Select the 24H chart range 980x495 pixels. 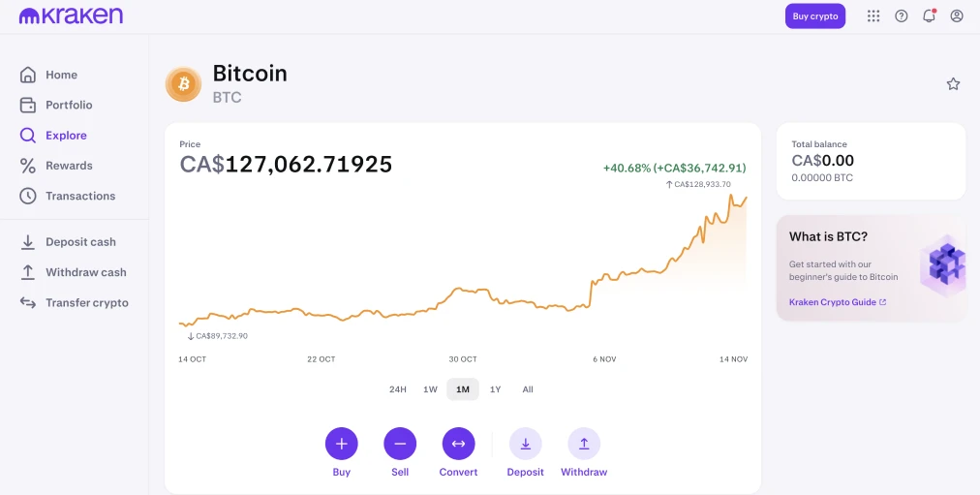(x=397, y=389)
